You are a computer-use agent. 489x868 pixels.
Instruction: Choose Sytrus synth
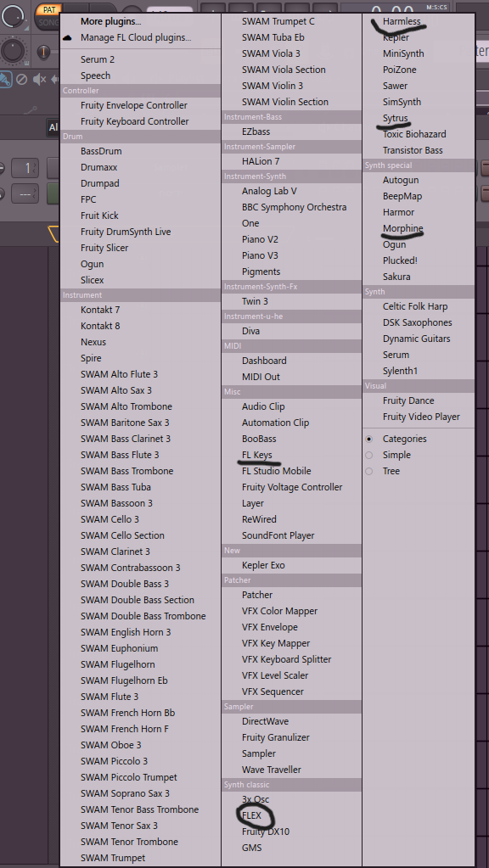(x=395, y=118)
